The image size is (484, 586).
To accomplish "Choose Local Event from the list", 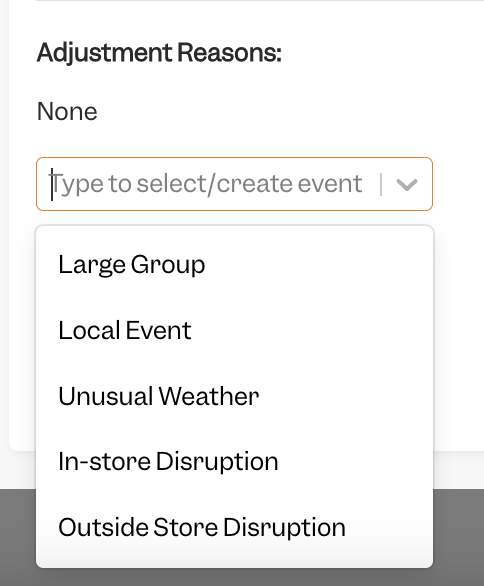I will click(x=234, y=330).
